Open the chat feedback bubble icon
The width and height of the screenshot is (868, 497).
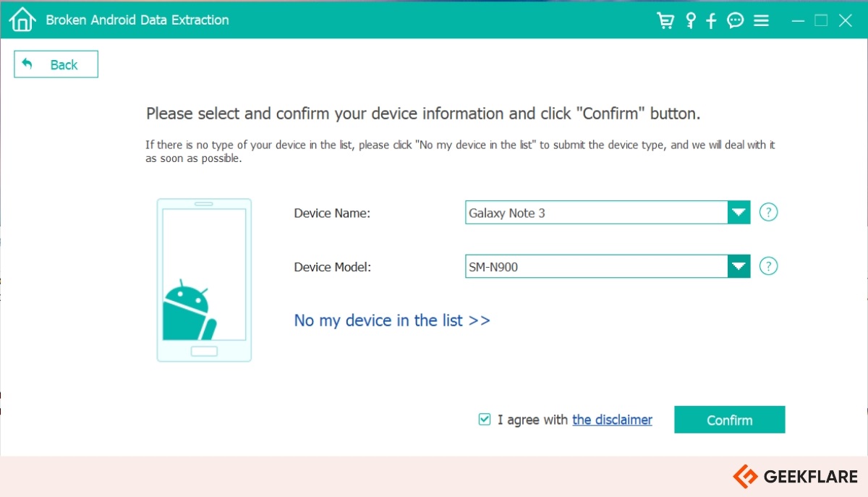point(736,20)
